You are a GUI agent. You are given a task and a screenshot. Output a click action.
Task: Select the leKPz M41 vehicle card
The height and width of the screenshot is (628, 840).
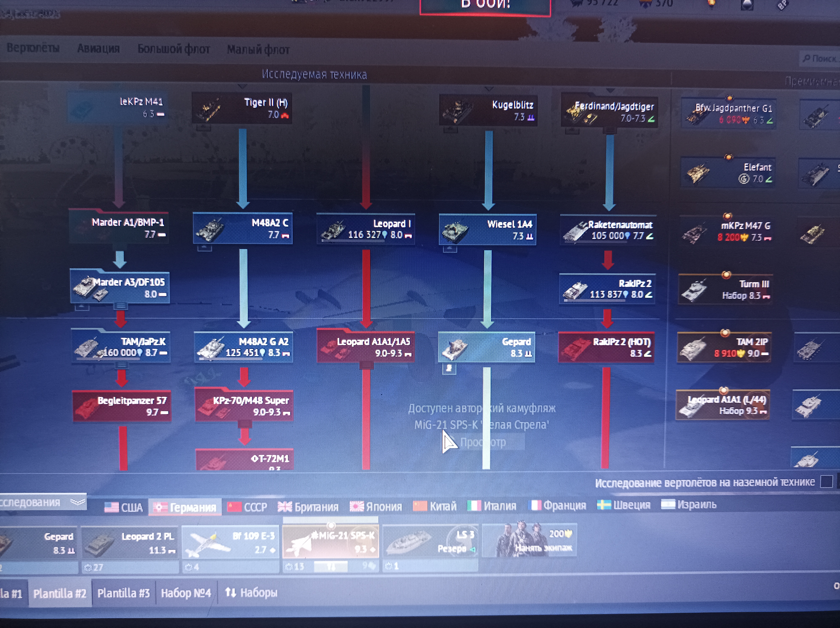118,107
